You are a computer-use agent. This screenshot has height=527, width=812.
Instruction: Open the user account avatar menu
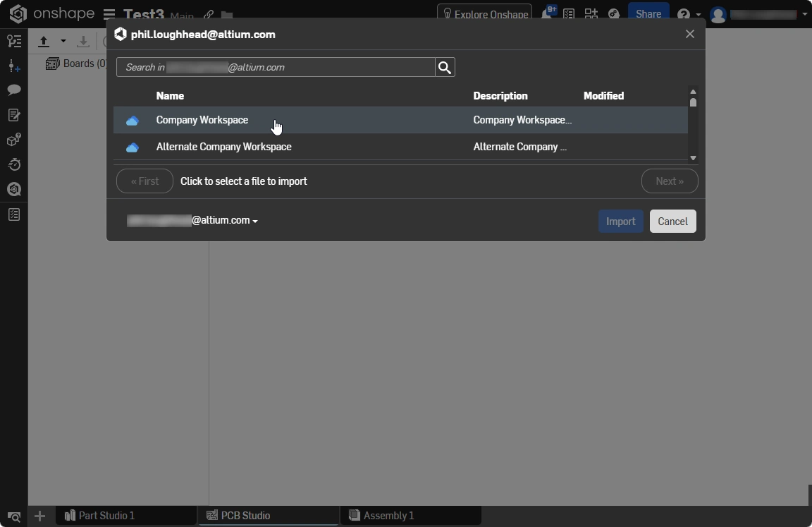pos(718,15)
